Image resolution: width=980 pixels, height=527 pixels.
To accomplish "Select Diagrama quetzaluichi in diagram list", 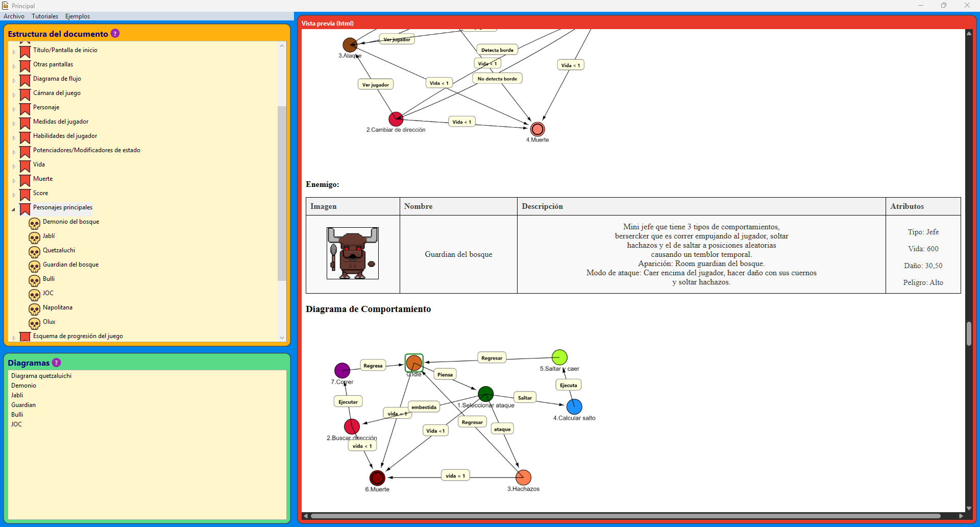I will [x=41, y=376].
